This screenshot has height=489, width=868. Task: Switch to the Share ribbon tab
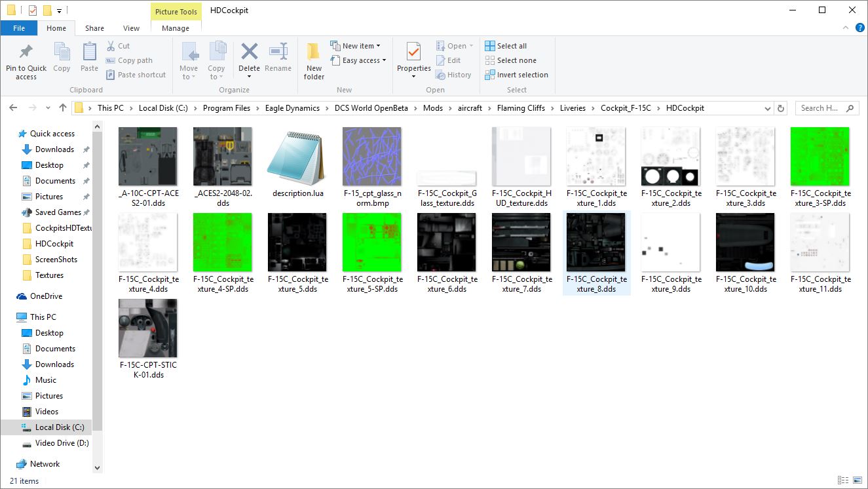click(94, 28)
